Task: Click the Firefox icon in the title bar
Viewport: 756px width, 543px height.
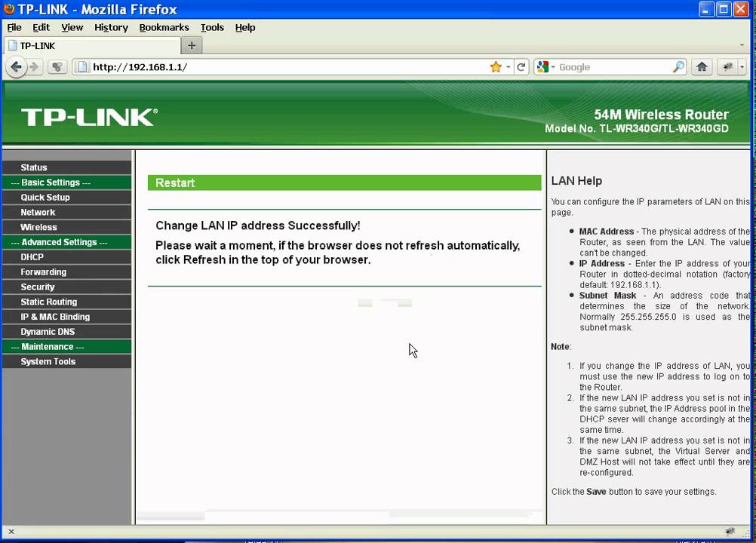Action: tap(9, 8)
